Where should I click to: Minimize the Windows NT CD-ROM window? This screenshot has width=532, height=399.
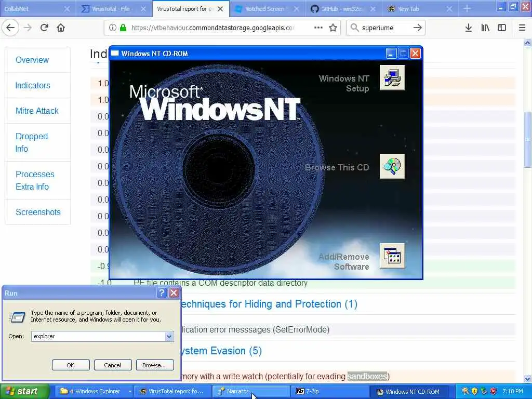click(x=391, y=54)
